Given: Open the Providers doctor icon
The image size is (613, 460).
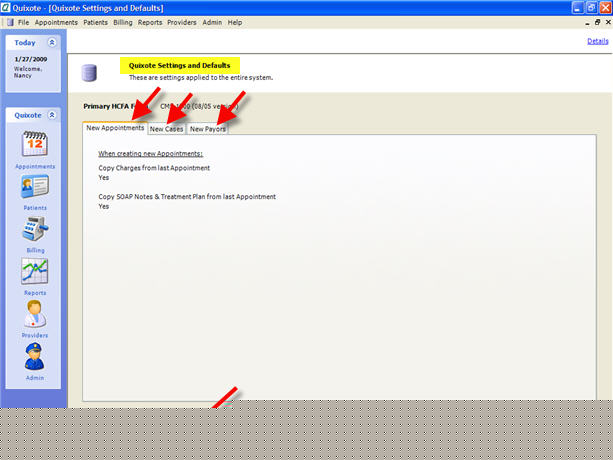Looking at the screenshot, I should click(x=34, y=313).
